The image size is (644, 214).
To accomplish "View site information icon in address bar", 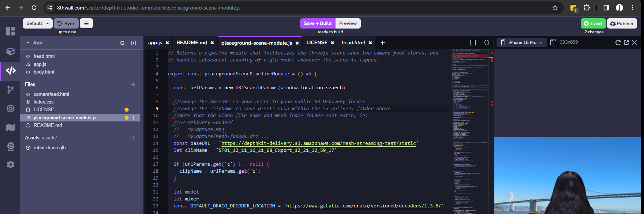I will (50, 8).
